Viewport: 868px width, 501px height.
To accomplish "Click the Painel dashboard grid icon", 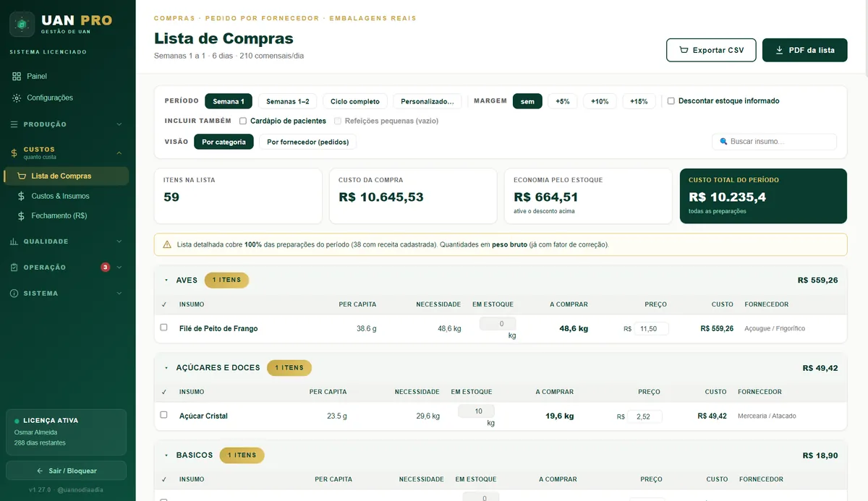I will (x=17, y=76).
